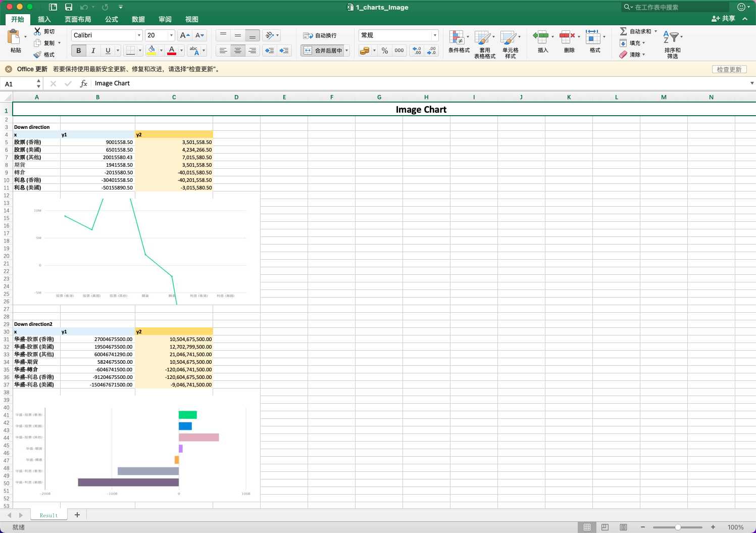Decrease font size with the small A icon

(x=199, y=35)
